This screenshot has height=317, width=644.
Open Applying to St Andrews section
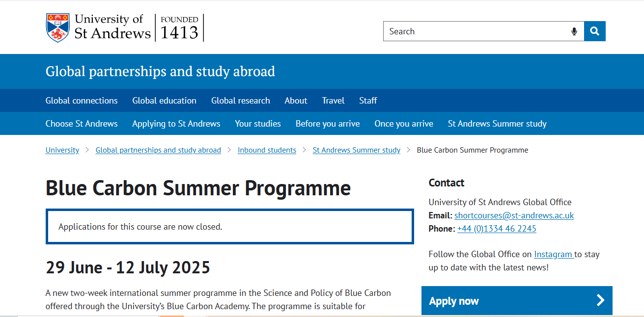[x=176, y=124]
